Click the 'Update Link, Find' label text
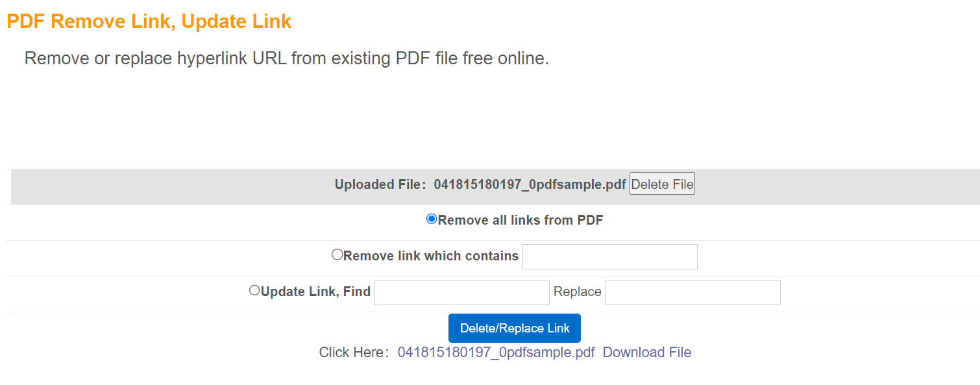This screenshot has width=980, height=385. (x=315, y=292)
